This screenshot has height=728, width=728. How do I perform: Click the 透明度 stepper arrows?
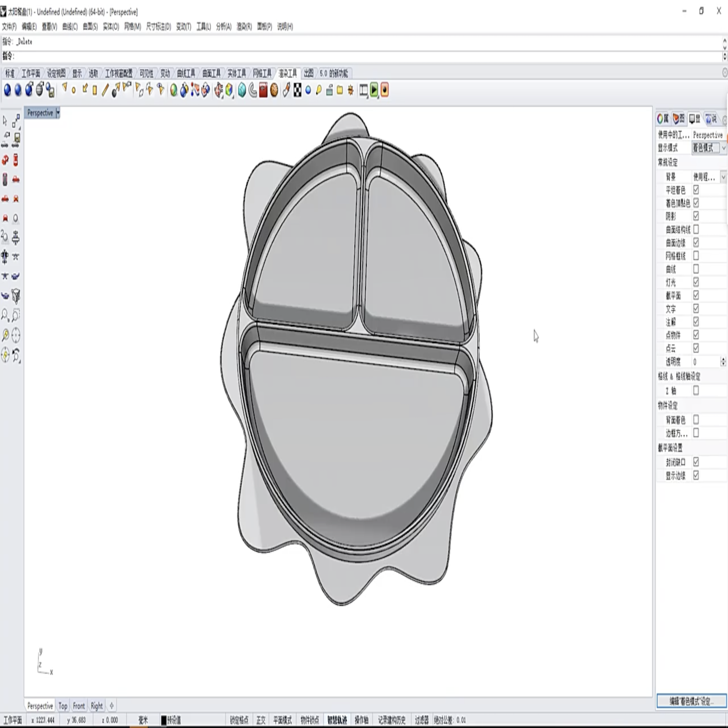tap(723, 362)
